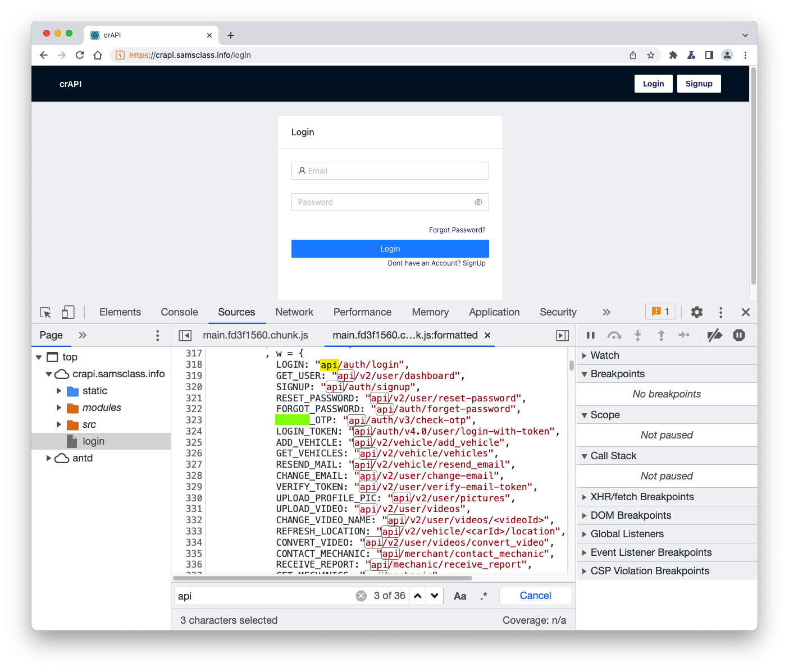Click the browser back arrow
Image resolution: width=789 pixels, height=672 pixels.
[x=44, y=55]
